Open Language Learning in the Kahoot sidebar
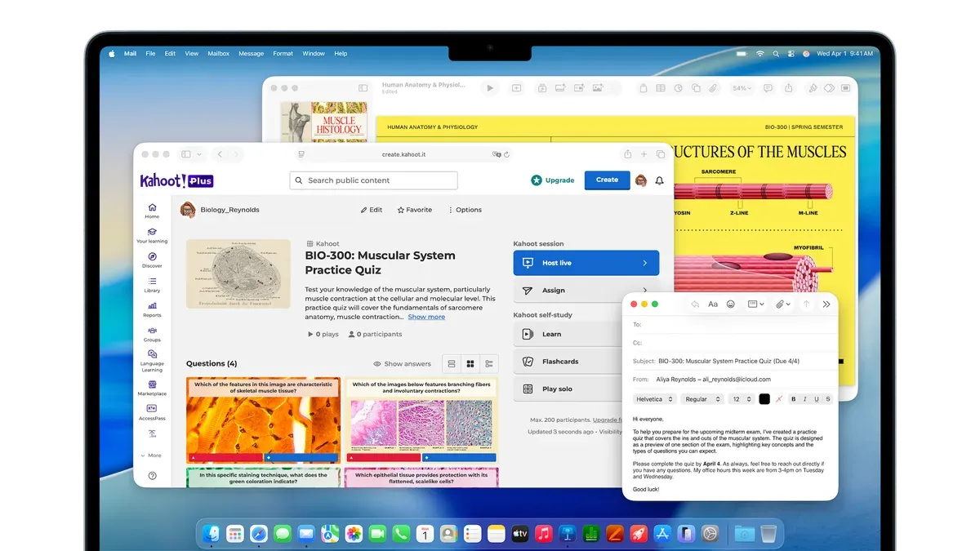This screenshot has height=551, width=980. coord(152,360)
